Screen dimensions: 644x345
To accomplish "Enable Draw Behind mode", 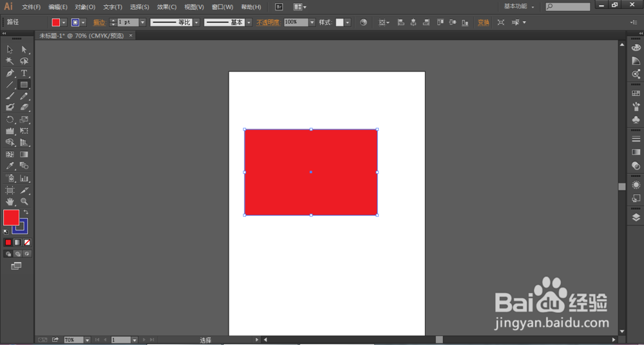I will [x=17, y=254].
